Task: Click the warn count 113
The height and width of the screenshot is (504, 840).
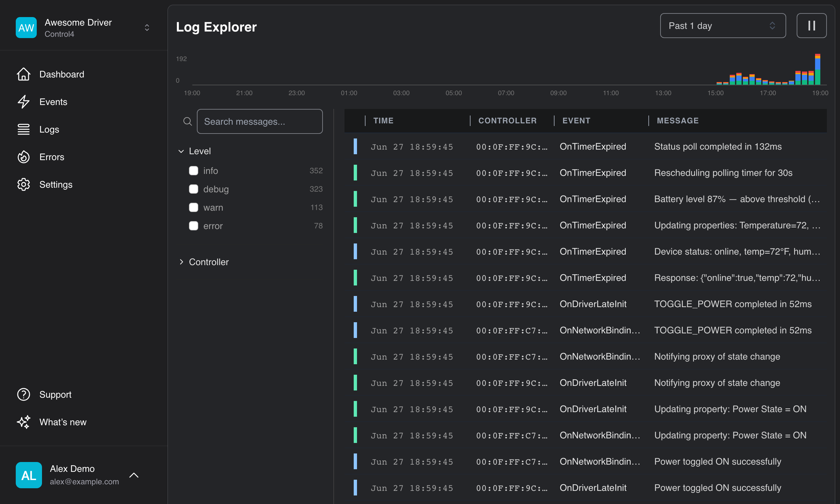Action: pyautogui.click(x=316, y=207)
